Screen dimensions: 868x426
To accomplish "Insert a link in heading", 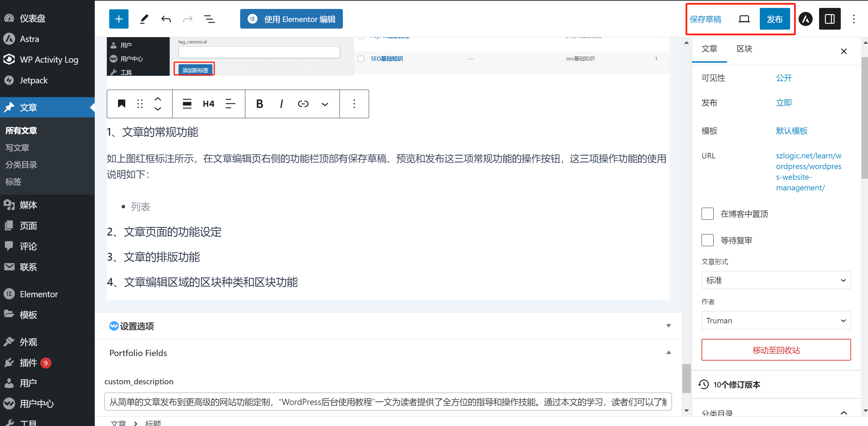I will [303, 104].
